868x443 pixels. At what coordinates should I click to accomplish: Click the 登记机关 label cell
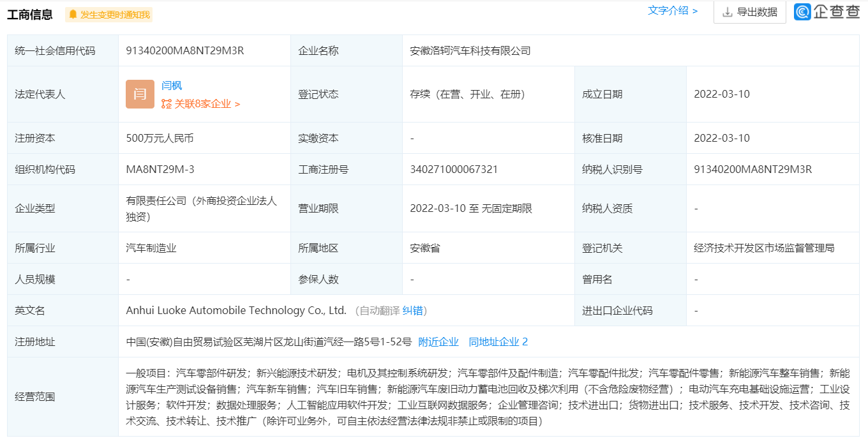(630, 248)
